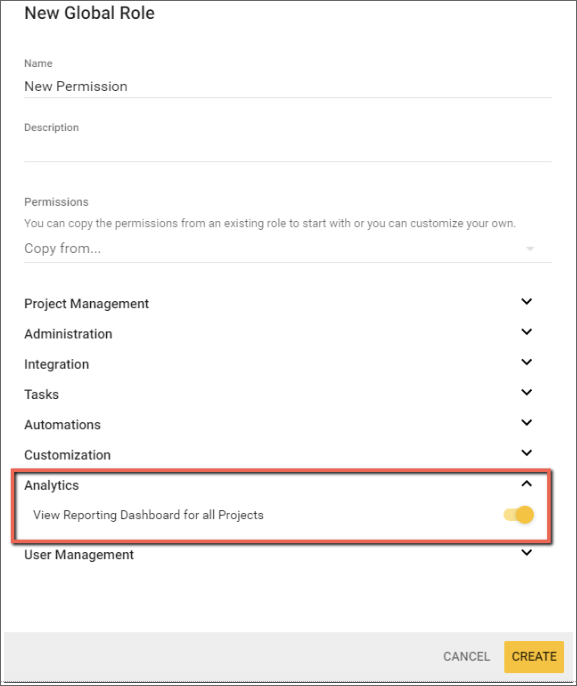Click the Name field with New Permission
Image resolution: width=577 pixels, height=686 pixels.
pyautogui.click(x=287, y=86)
